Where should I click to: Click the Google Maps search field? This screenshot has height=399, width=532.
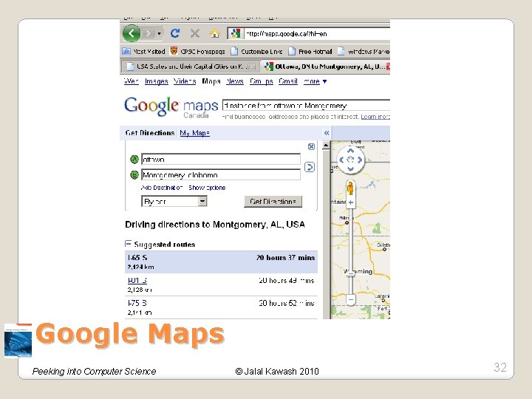[x=306, y=106]
